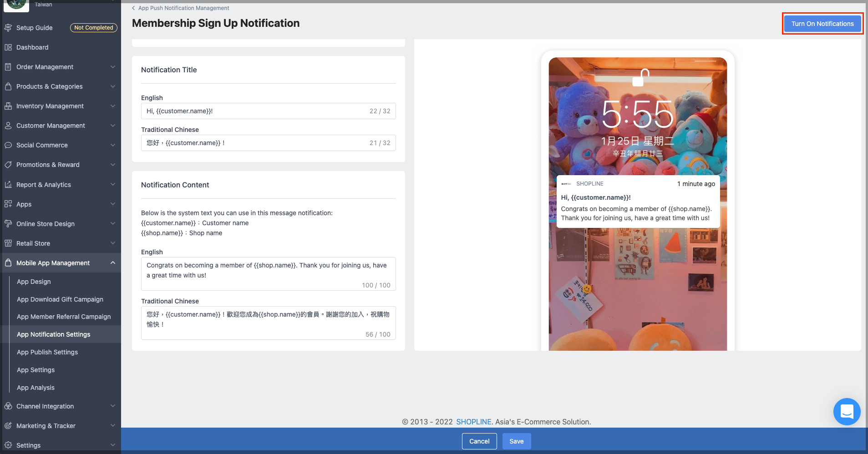Click the Settings gear icon
Screen dimensions: 868x454
[x=8, y=445]
